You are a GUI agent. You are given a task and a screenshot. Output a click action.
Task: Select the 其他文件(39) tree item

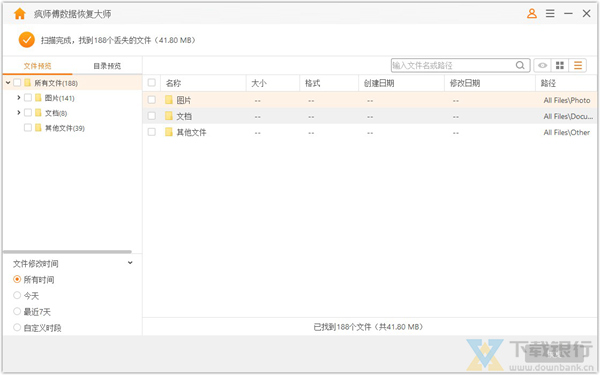coord(65,128)
